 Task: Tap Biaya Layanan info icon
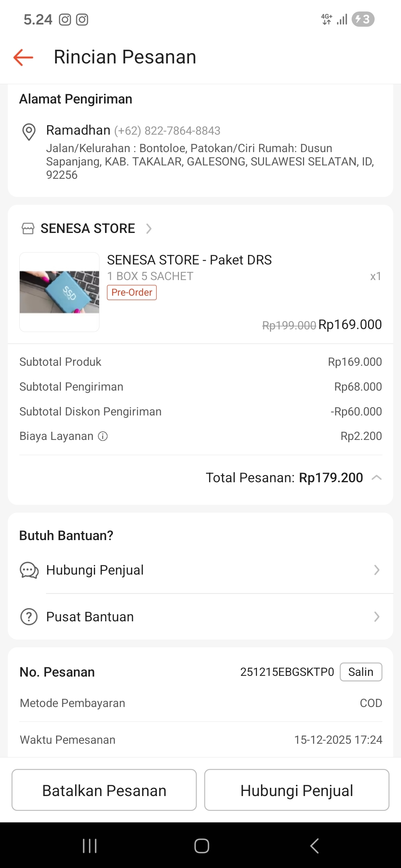(x=103, y=436)
